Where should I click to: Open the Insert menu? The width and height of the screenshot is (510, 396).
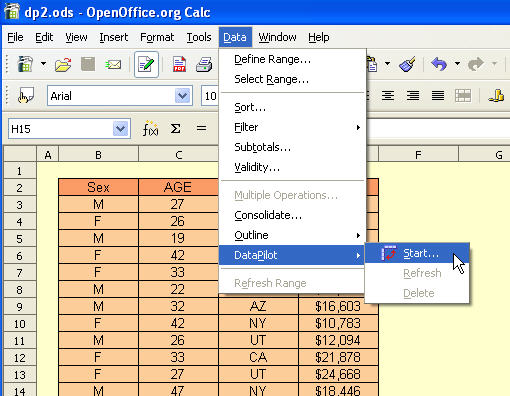click(114, 37)
